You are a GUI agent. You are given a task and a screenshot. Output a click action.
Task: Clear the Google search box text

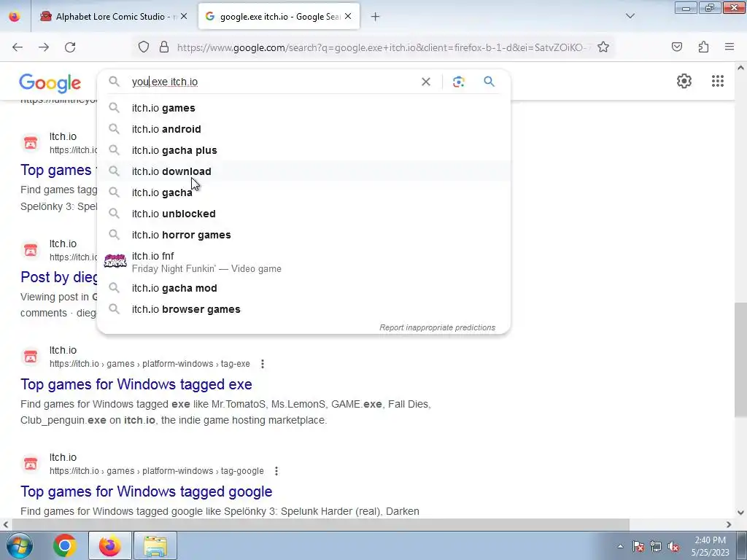(x=426, y=82)
